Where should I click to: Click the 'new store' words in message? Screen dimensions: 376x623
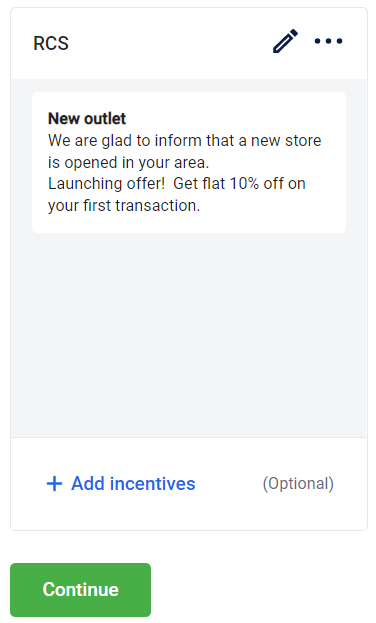(x=286, y=141)
